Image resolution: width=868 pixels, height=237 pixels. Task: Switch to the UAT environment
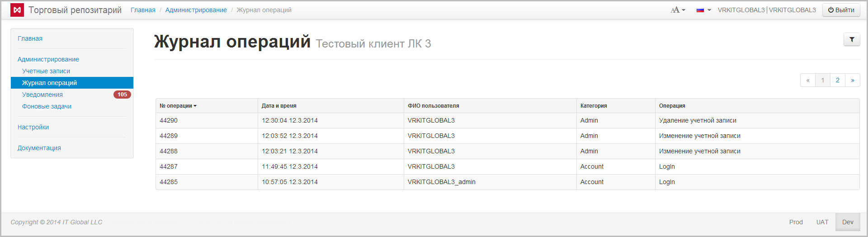tap(822, 222)
